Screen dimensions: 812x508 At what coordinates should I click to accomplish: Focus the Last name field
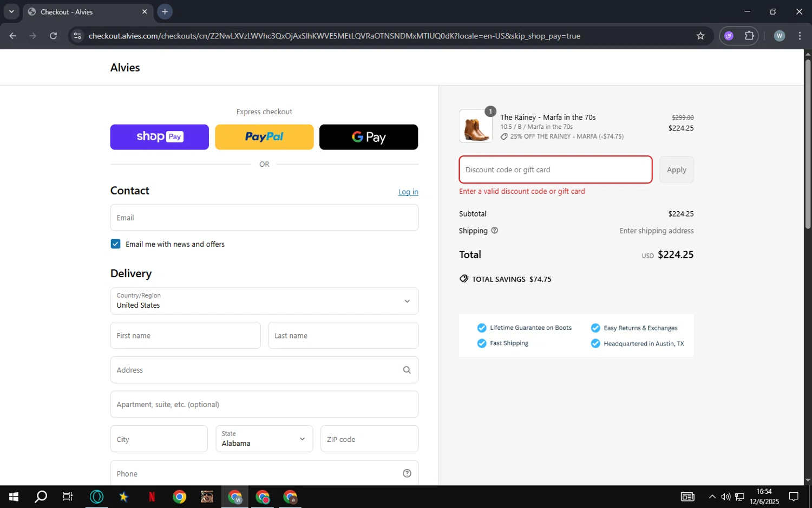click(343, 336)
